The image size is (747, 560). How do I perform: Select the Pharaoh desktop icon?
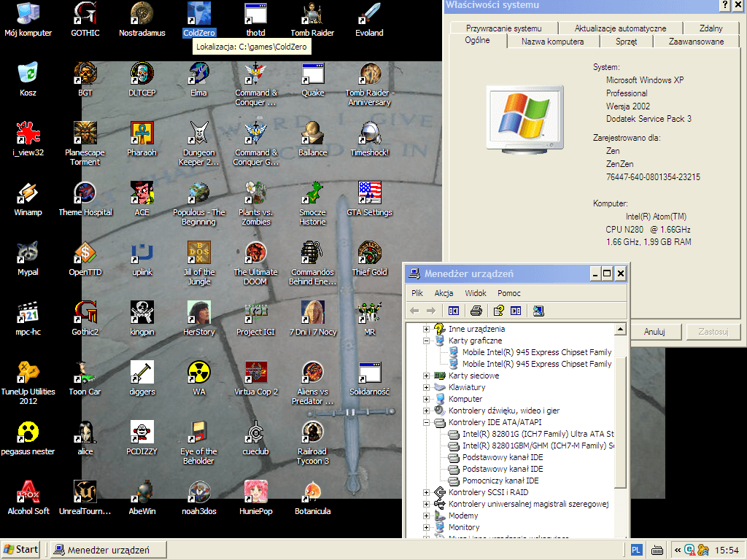coord(142,139)
